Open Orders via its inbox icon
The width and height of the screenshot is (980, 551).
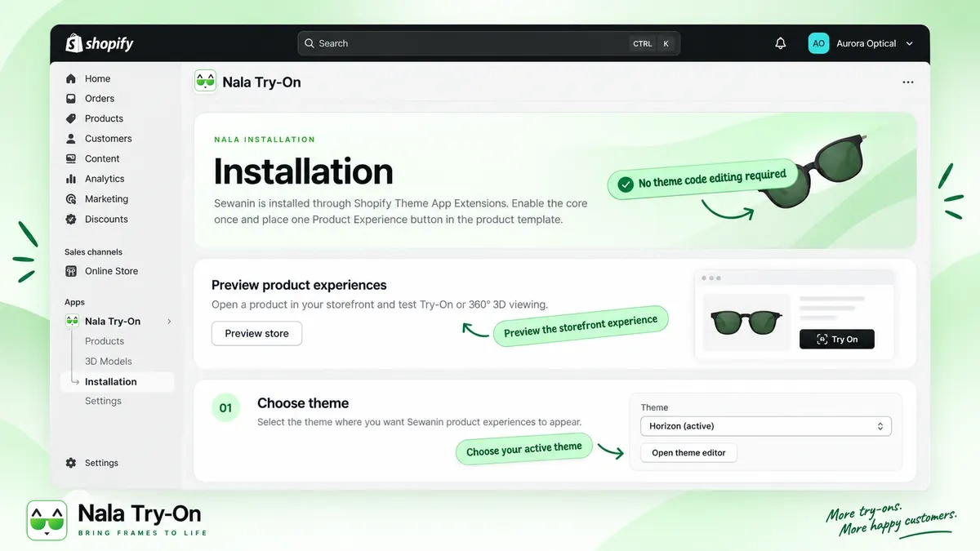pos(70,98)
